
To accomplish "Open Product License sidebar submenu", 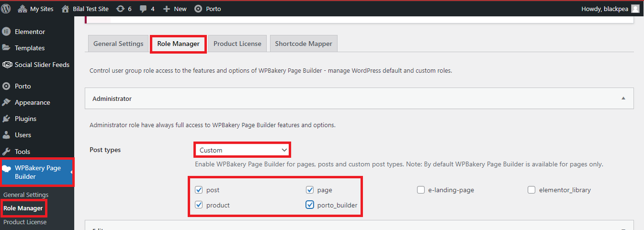I will [x=25, y=222].
